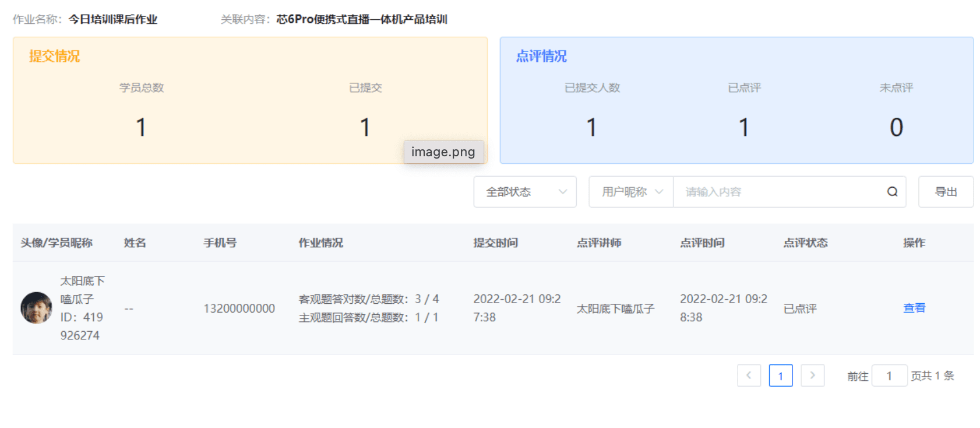Click the 提交情况 card title
This screenshot has width=980, height=428.
point(54,56)
